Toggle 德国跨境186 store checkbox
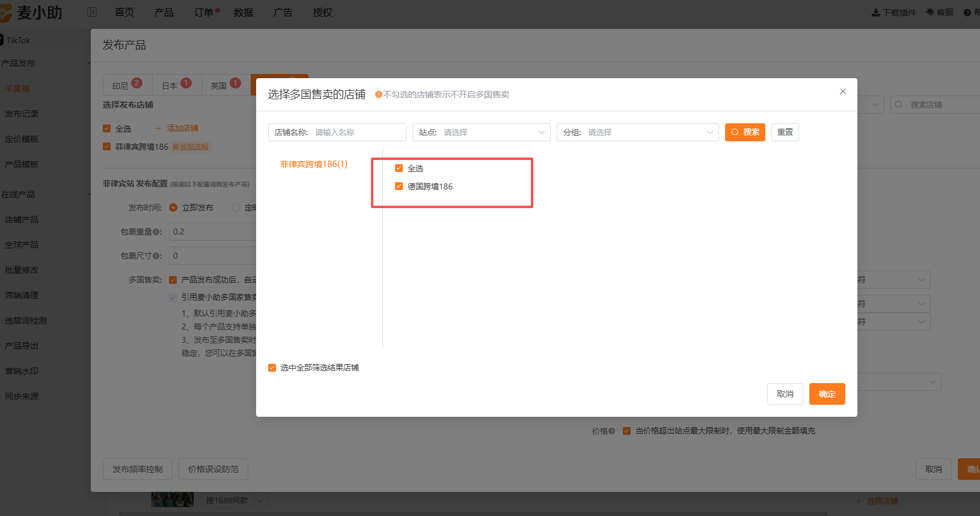Screen dimensions: 980x516 tap(399, 186)
